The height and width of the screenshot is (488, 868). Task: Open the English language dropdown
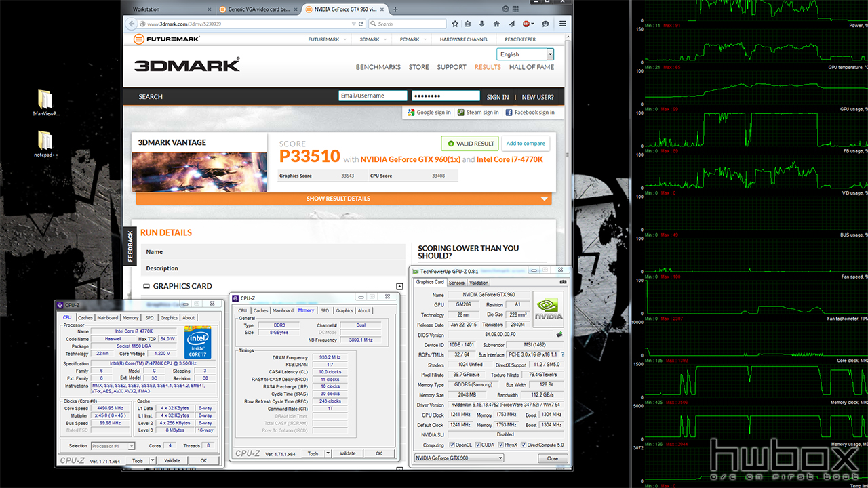click(526, 54)
